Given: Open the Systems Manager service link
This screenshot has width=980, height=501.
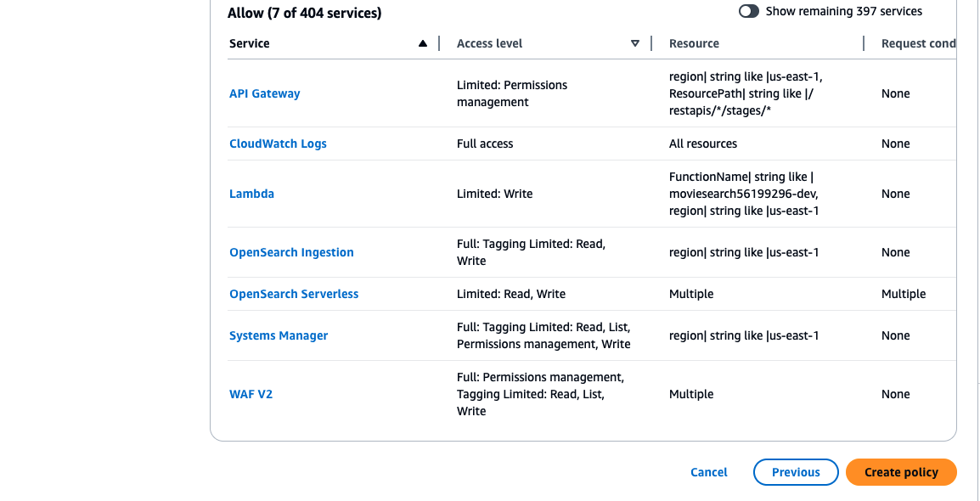Looking at the screenshot, I should click(279, 335).
